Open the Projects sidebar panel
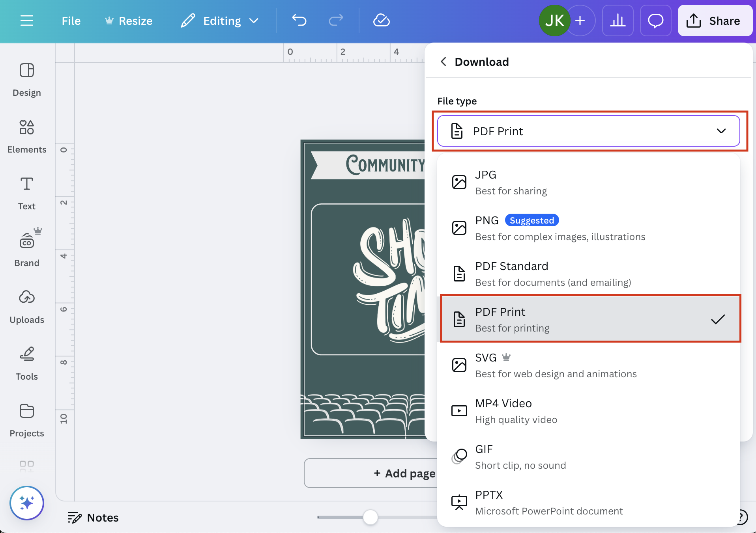 (x=27, y=420)
